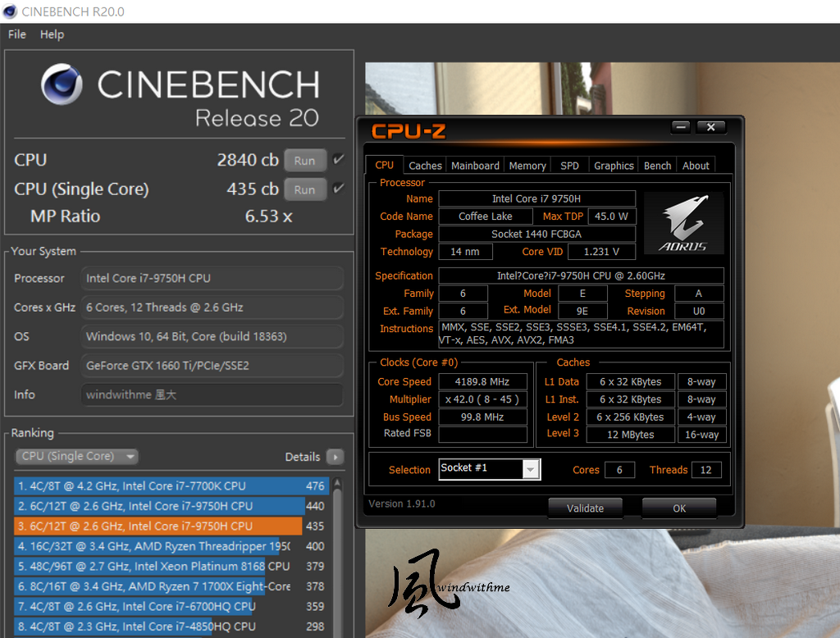Open the CPU (Single Core) ranking dropdown

tap(76, 457)
